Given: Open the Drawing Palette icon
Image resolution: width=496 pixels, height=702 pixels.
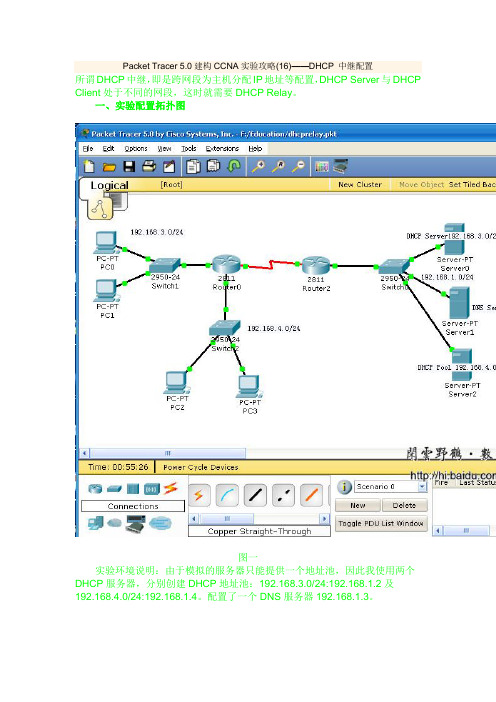Looking at the screenshot, I should coord(322,167).
